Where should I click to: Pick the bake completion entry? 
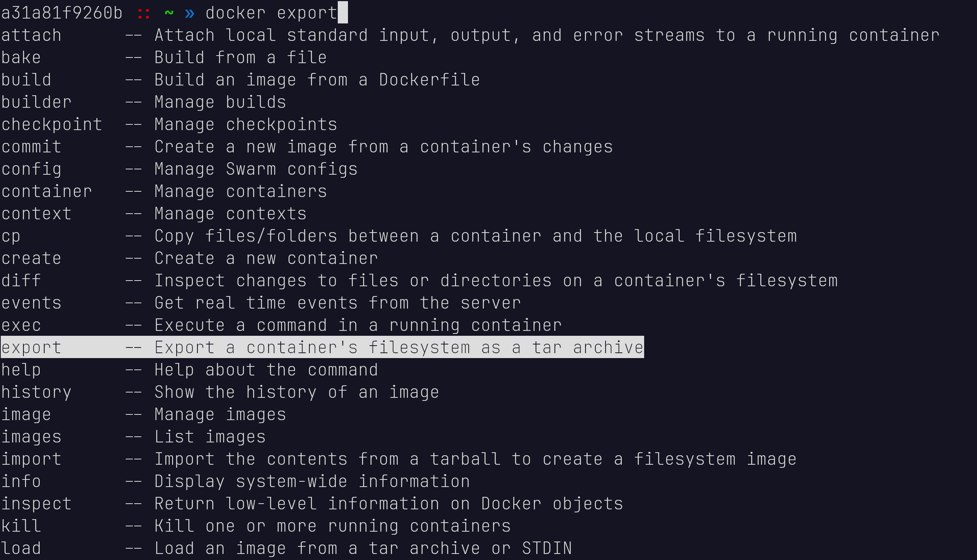click(x=21, y=58)
